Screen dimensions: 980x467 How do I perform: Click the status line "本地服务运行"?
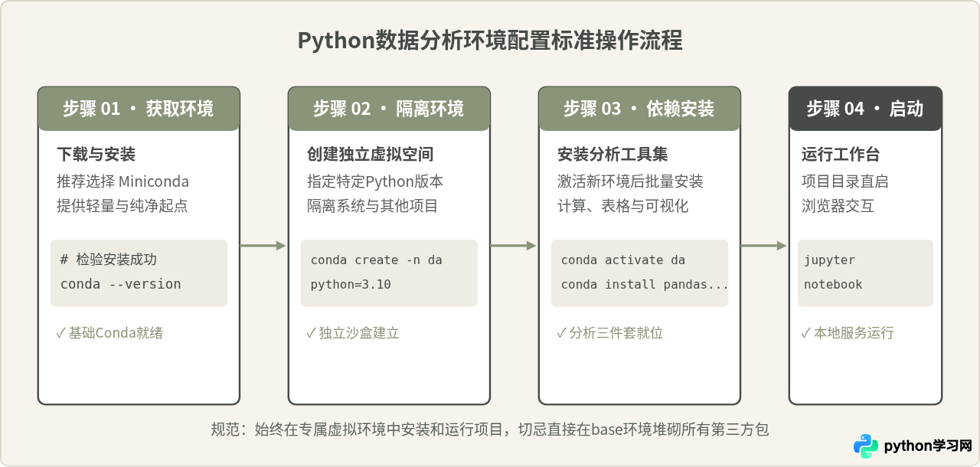(x=848, y=333)
